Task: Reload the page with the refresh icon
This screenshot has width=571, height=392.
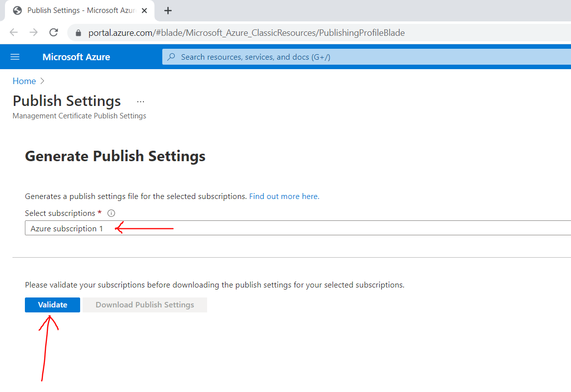Action: pos(54,32)
